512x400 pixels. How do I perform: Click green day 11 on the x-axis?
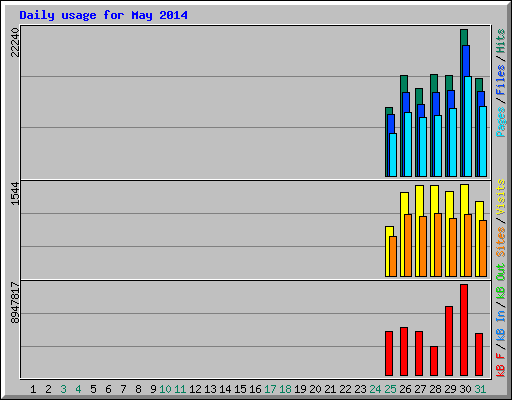(180, 389)
